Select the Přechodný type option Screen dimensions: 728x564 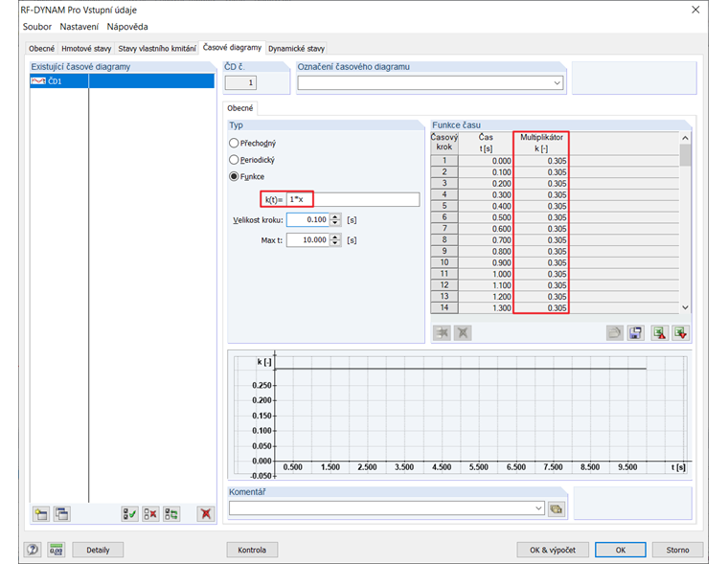234,143
